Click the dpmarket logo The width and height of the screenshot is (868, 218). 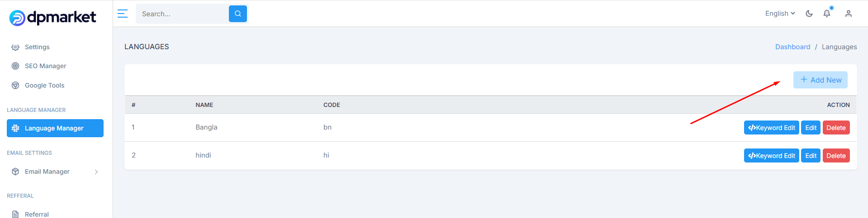coord(52,18)
